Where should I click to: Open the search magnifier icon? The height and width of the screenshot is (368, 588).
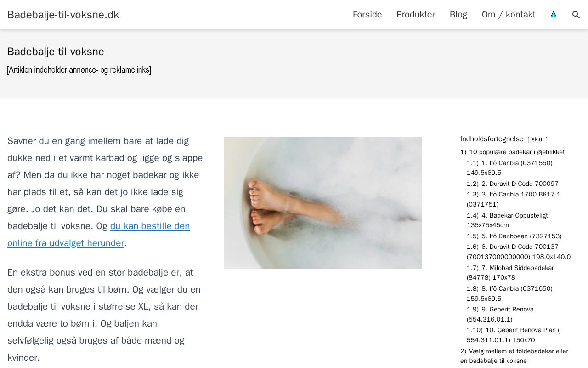point(576,15)
